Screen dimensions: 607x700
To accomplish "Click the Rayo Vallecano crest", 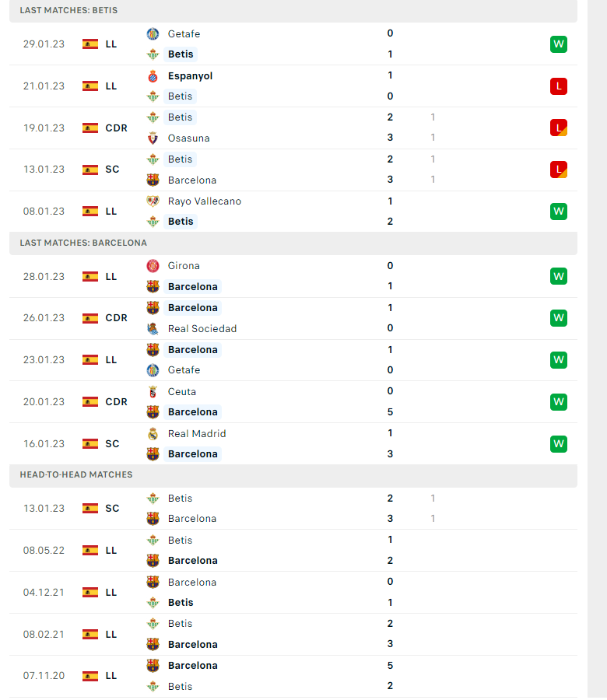I will point(153,201).
